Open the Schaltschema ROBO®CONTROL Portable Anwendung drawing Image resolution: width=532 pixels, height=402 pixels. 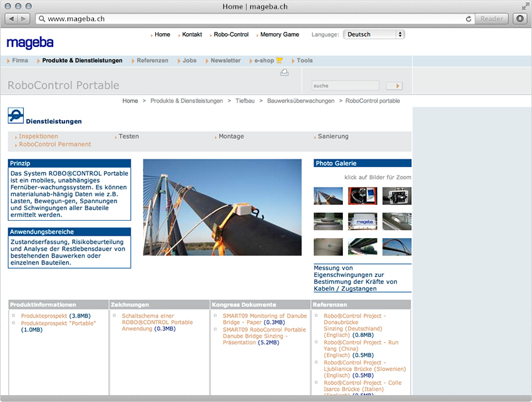pyautogui.click(x=157, y=323)
